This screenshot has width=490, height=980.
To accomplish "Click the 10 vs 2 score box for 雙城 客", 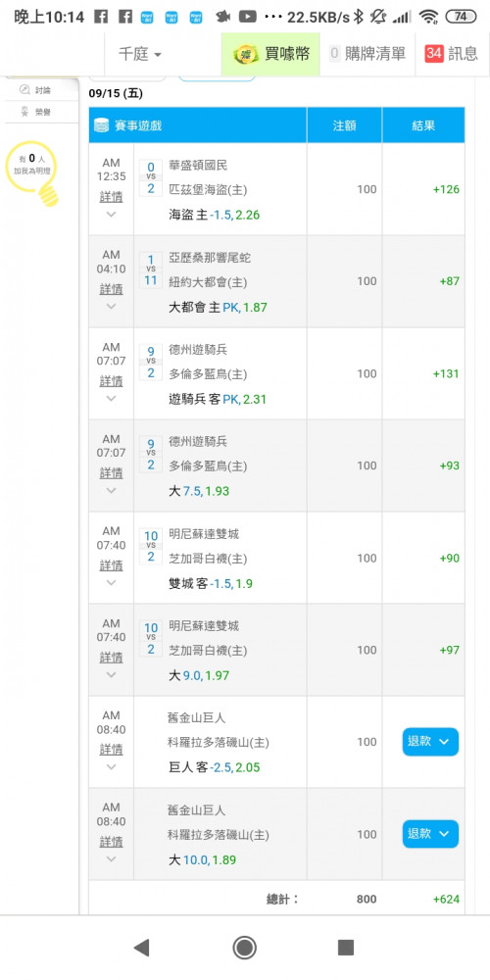I will 151,546.
